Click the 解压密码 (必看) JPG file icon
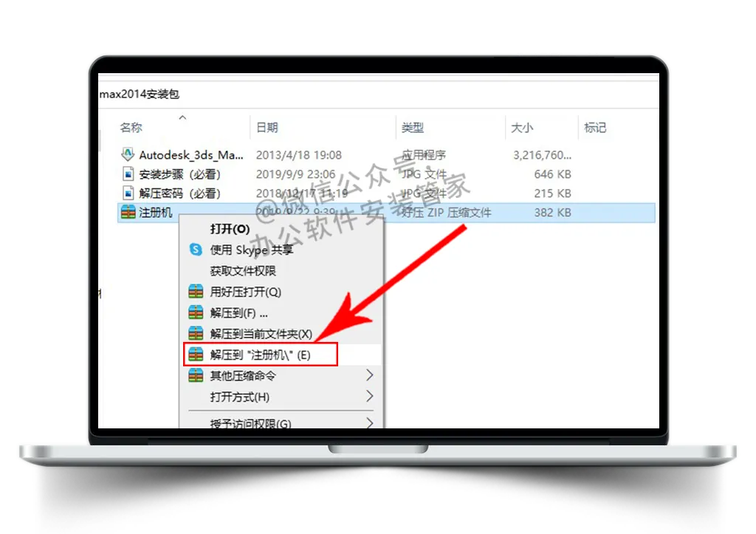Viewport: 756px width, 534px height. coord(128,193)
